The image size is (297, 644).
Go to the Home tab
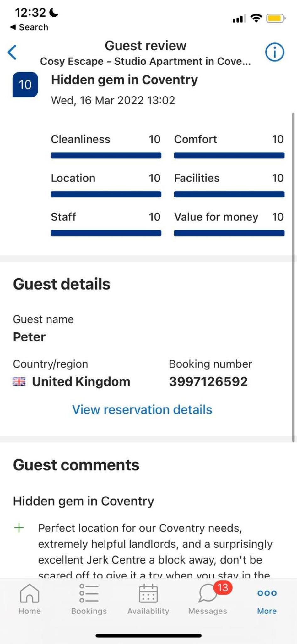click(30, 599)
